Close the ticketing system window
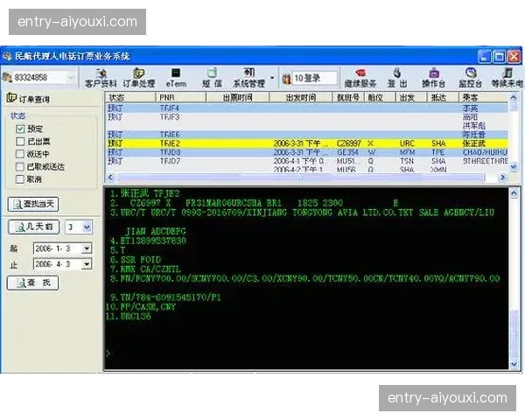This screenshot has height=420, width=525. (x=514, y=56)
